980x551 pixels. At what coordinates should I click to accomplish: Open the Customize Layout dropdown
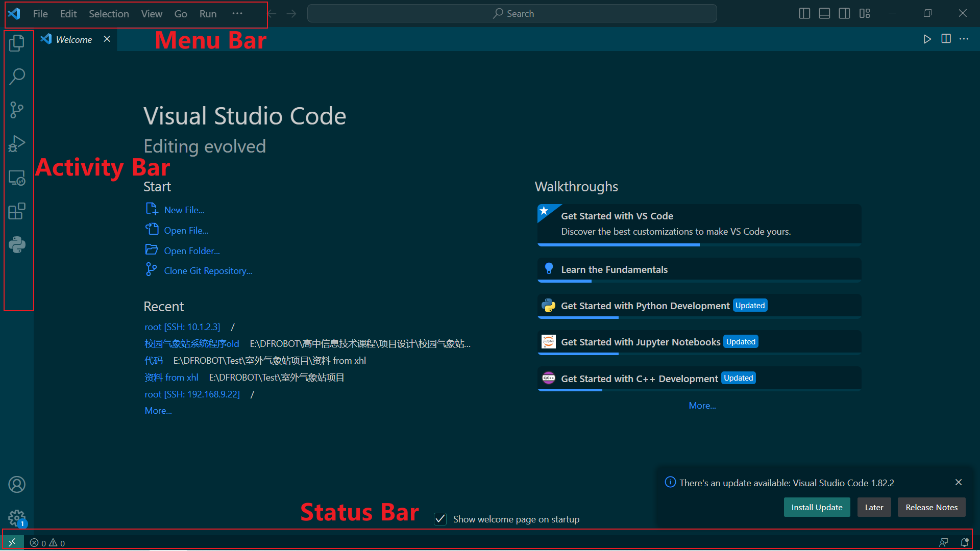click(865, 13)
